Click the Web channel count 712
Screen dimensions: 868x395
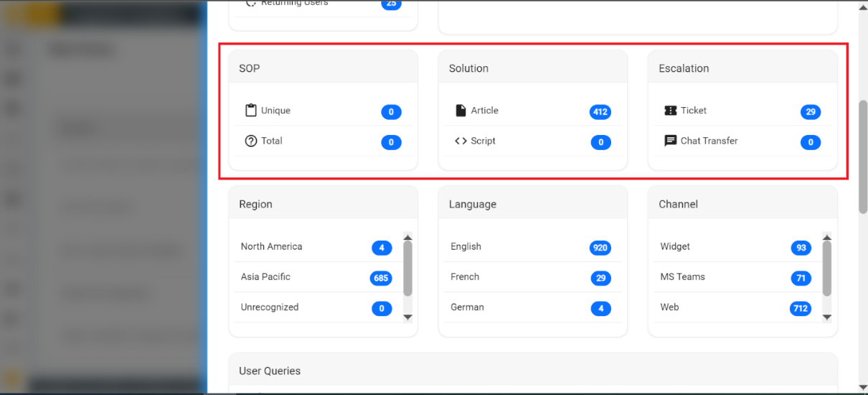coord(801,309)
